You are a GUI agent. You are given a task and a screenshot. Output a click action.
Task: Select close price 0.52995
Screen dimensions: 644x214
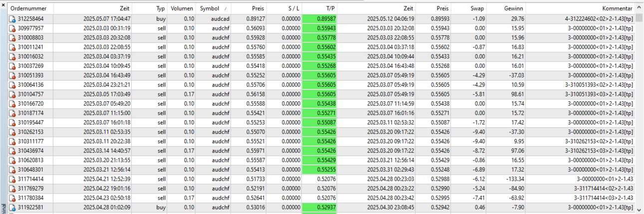click(x=439, y=198)
